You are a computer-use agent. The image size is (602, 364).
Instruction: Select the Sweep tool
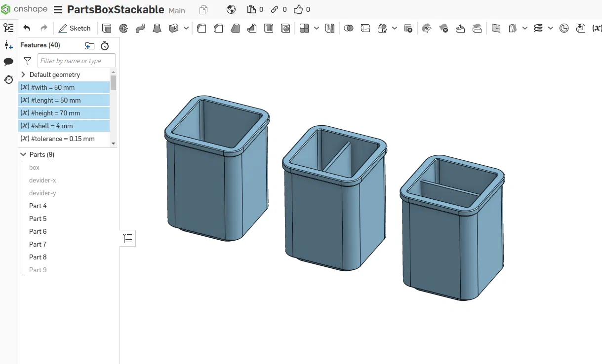tap(140, 28)
